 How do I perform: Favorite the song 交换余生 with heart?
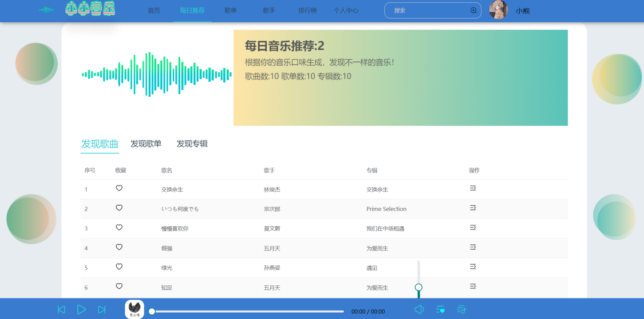pos(119,188)
